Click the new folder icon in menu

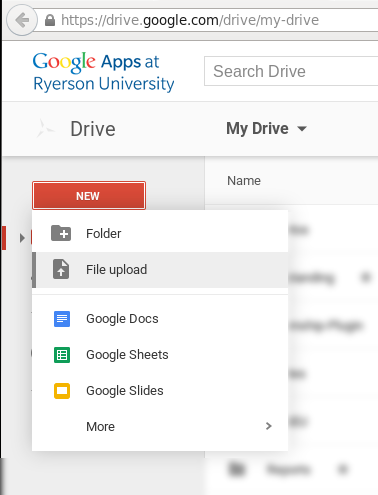(x=61, y=233)
